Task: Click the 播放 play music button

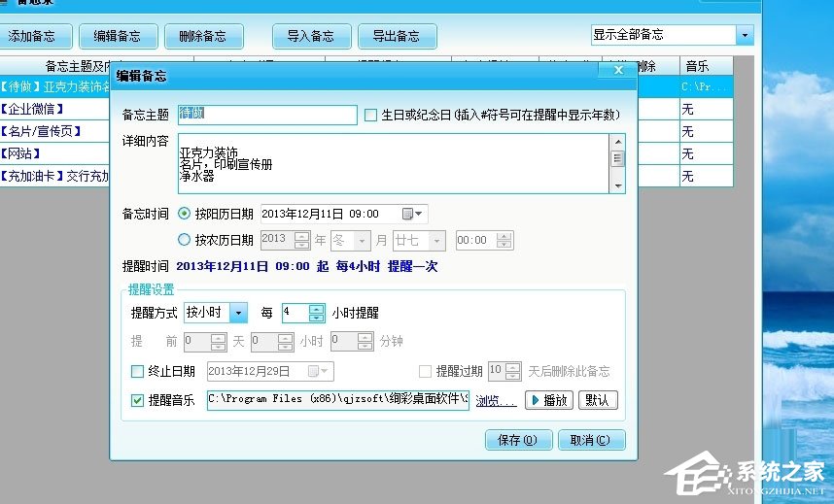Action: coord(549,400)
